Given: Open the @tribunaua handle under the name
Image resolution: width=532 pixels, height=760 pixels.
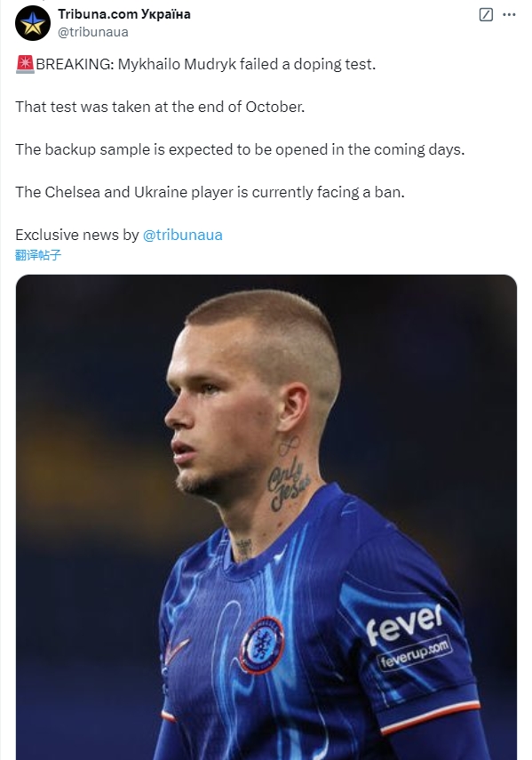Looking at the screenshot, I should coord(93,32).
